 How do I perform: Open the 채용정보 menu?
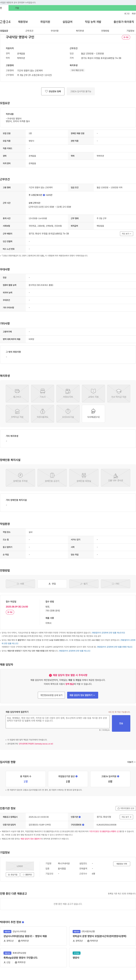pyautogui.click(x=23, y=22)
